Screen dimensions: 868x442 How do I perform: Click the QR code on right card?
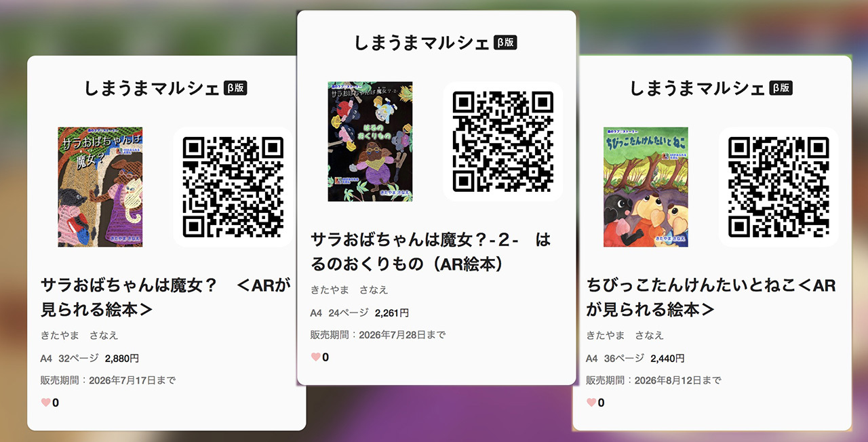(778, 187)
